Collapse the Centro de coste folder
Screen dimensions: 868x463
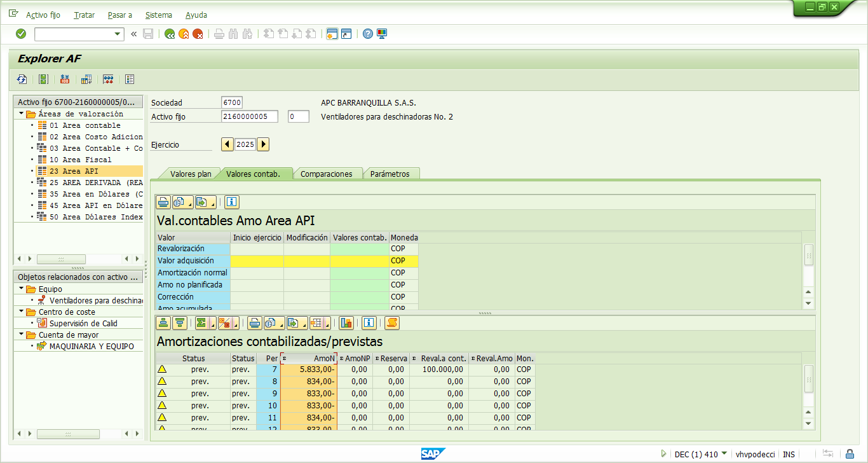pos(21,312)
